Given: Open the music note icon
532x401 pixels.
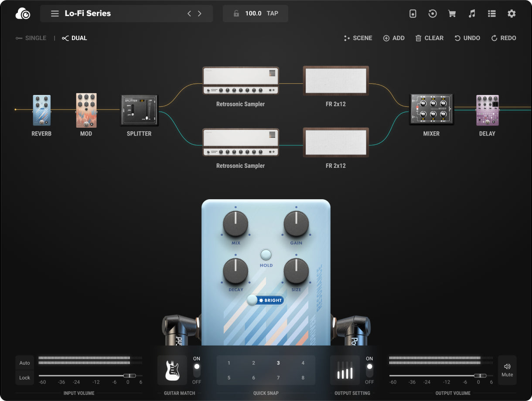Looking at the screenshot, I should [472, 14].
